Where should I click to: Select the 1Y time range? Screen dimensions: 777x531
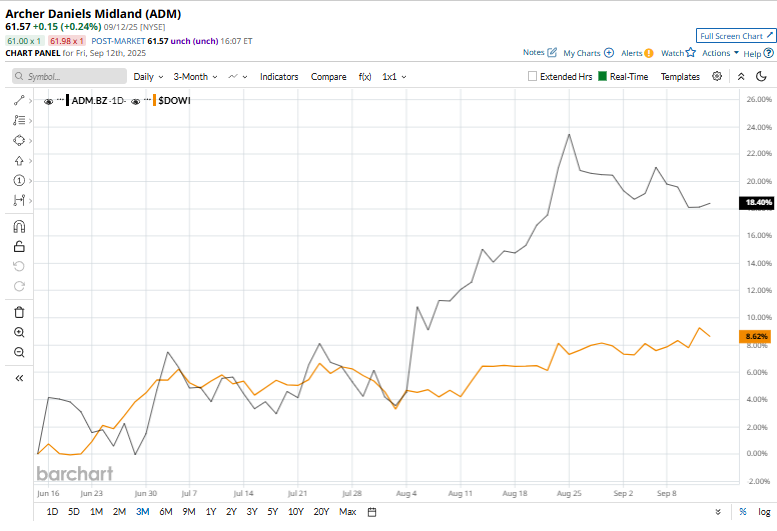pos(211,512)
